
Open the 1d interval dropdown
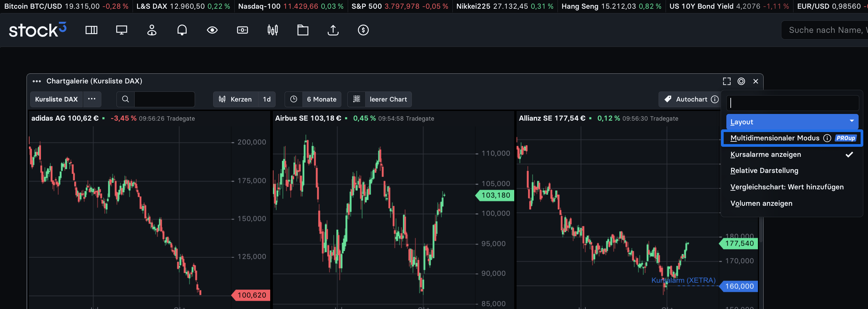point(267,99)
